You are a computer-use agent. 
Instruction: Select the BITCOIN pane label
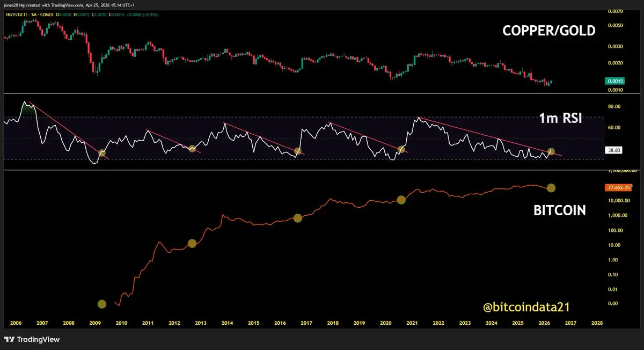pyautogui.click(x=559, y=211)
